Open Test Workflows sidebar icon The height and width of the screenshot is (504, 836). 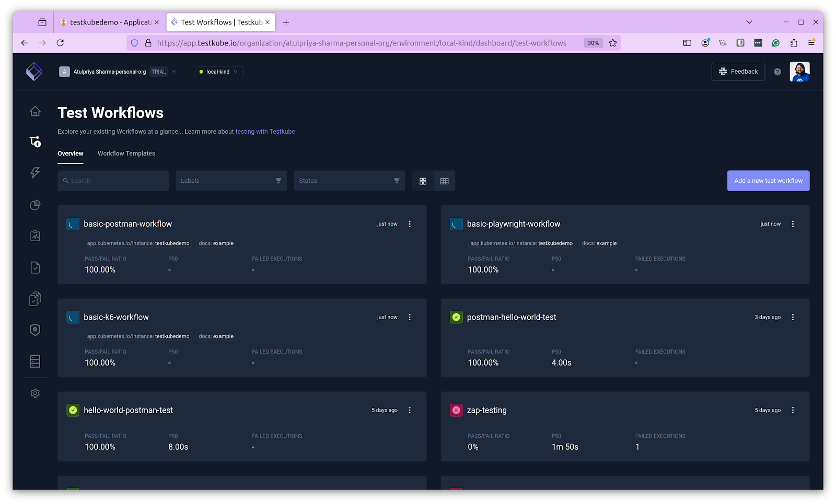(x=35, y=142)
